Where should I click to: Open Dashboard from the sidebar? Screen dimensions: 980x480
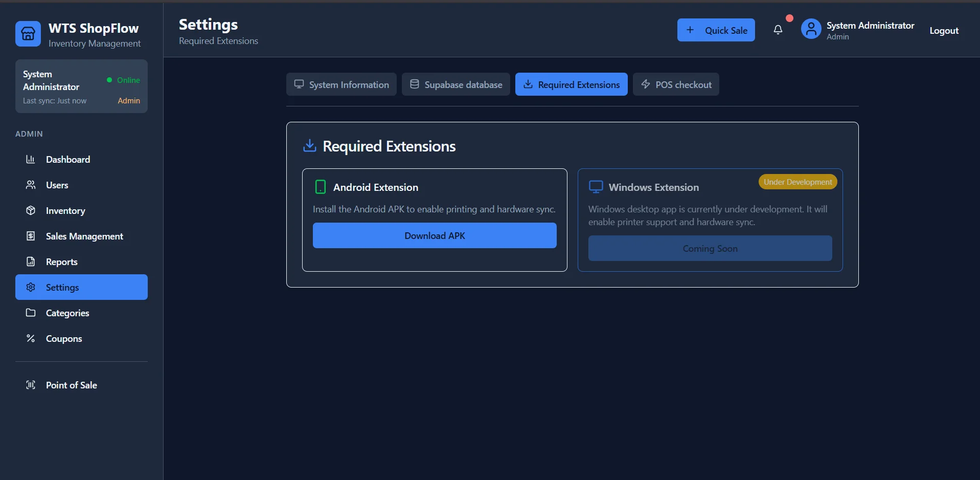coord(81,159)
